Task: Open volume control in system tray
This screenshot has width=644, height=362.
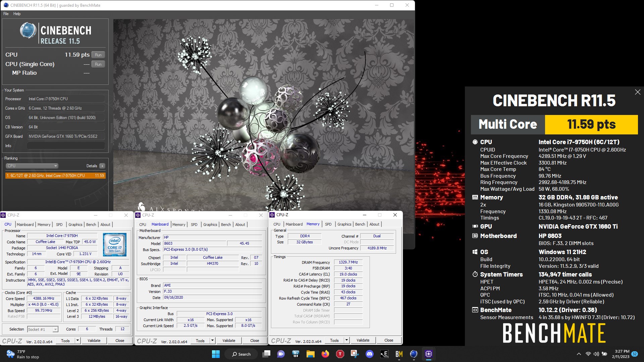Action: pyautogui.click(x=596, y=354)
